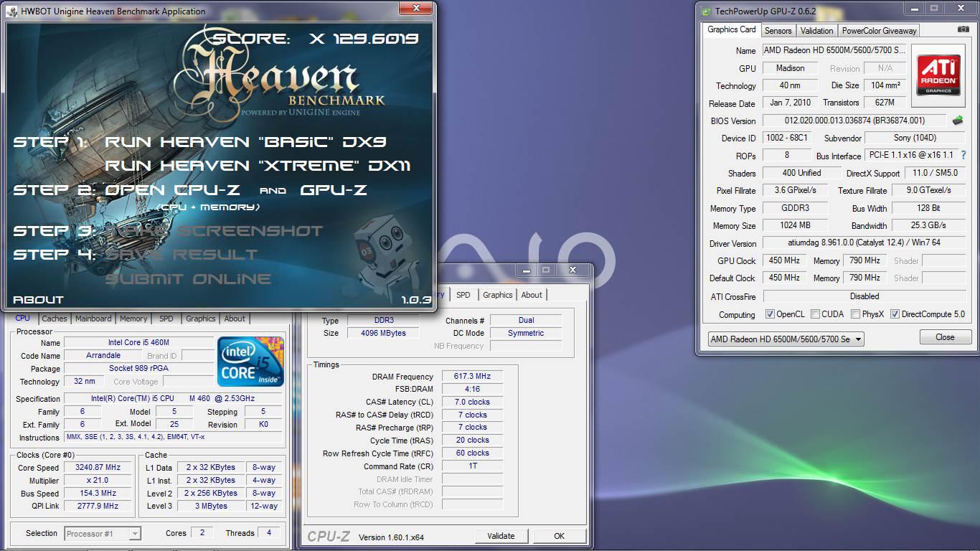Click the Subvendor Sony (104D) field
980x551 pixels.
coord(915,138)
